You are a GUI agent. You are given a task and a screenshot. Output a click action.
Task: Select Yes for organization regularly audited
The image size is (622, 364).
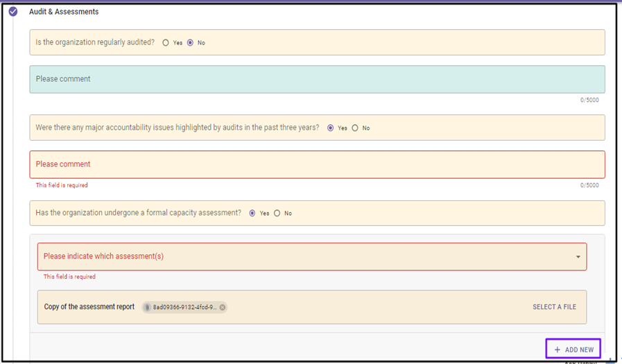point(166,43)
